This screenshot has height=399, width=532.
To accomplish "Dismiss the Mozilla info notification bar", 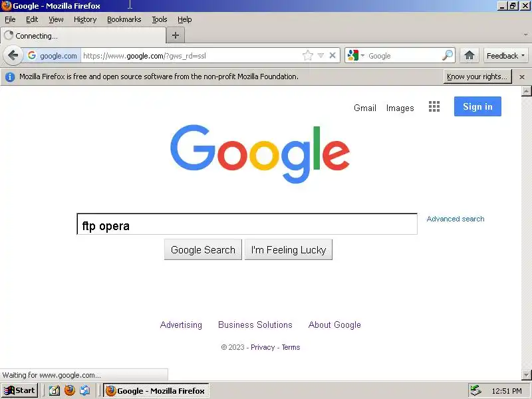I will click(522, 77).
